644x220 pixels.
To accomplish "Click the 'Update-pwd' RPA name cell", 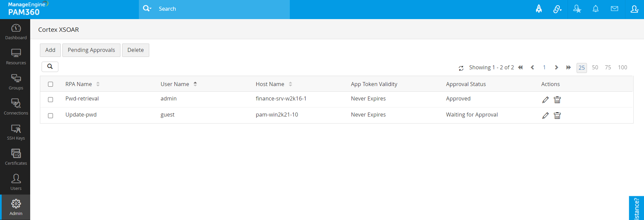I will (81, 115).
